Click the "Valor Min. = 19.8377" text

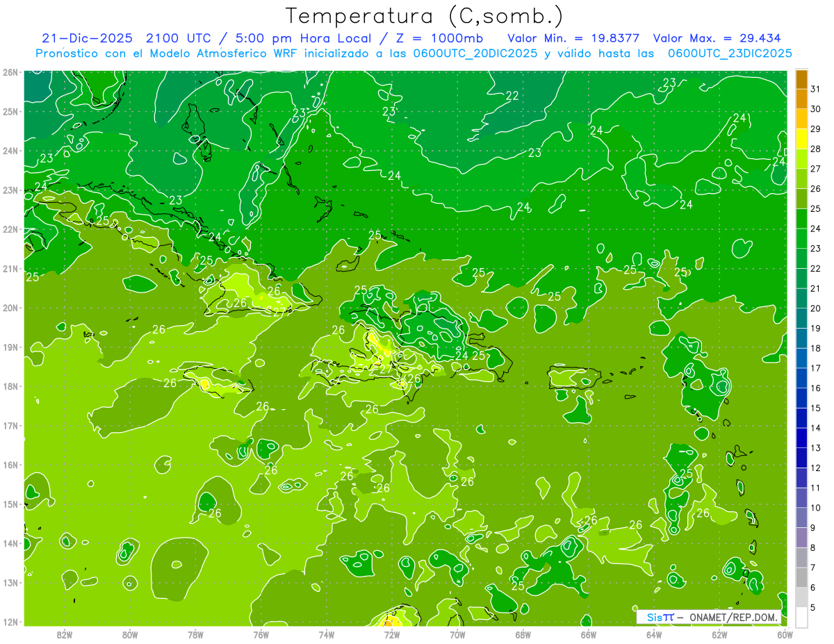(573, 38)
